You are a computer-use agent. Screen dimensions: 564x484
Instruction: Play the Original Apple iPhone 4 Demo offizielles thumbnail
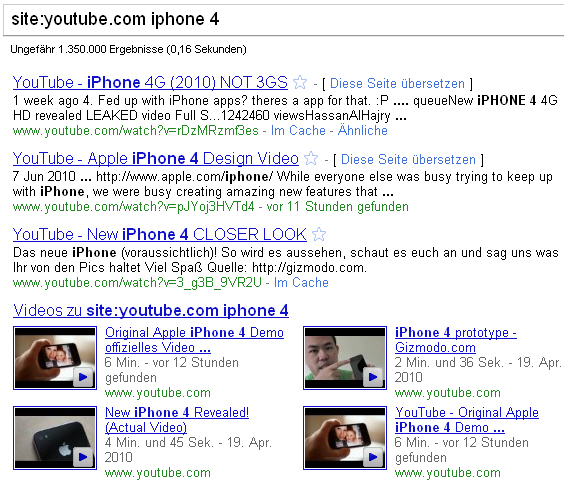(55, 358)
